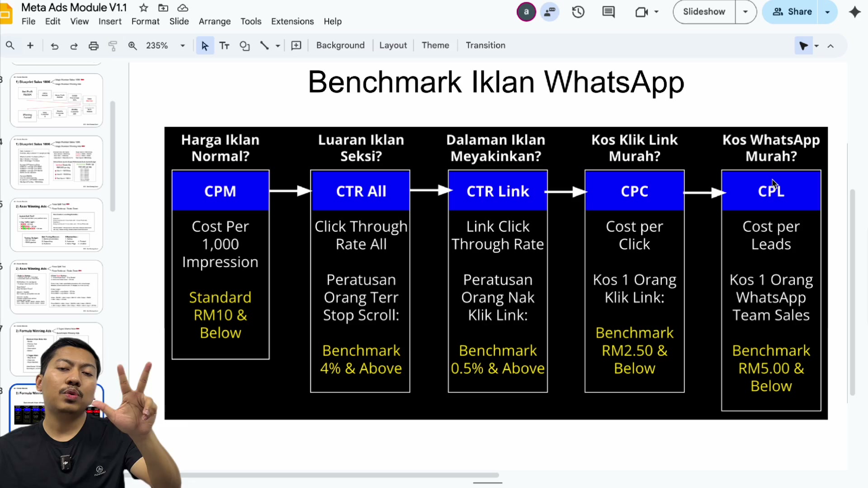Print the presentation

pyautogui.click(x=94, y=46)
